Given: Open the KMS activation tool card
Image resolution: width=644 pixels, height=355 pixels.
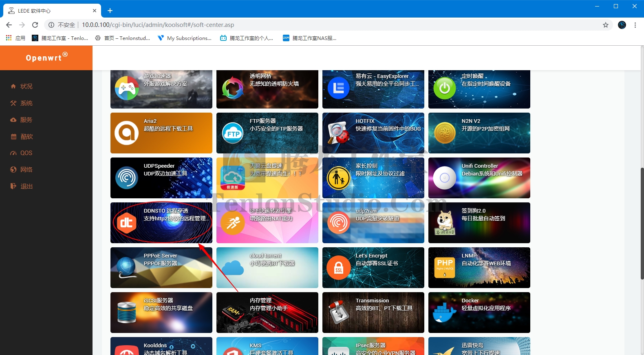Looking at the screenshot, I should 267,346.
